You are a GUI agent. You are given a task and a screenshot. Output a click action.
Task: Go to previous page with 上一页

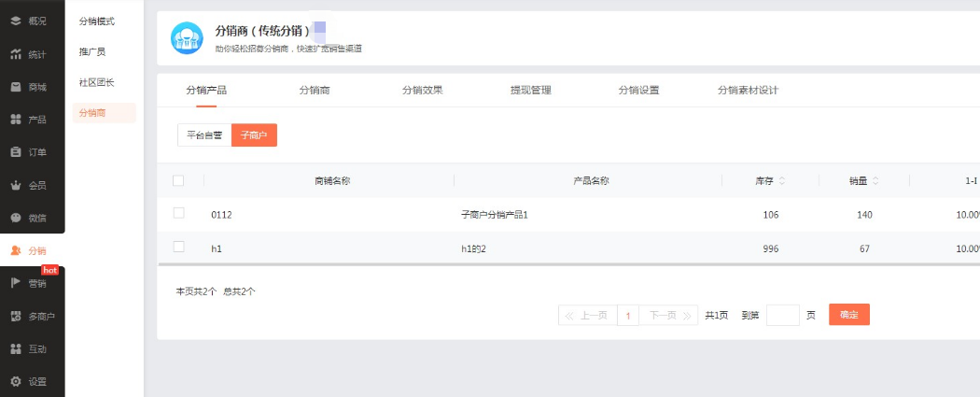(x=587, y=316)
